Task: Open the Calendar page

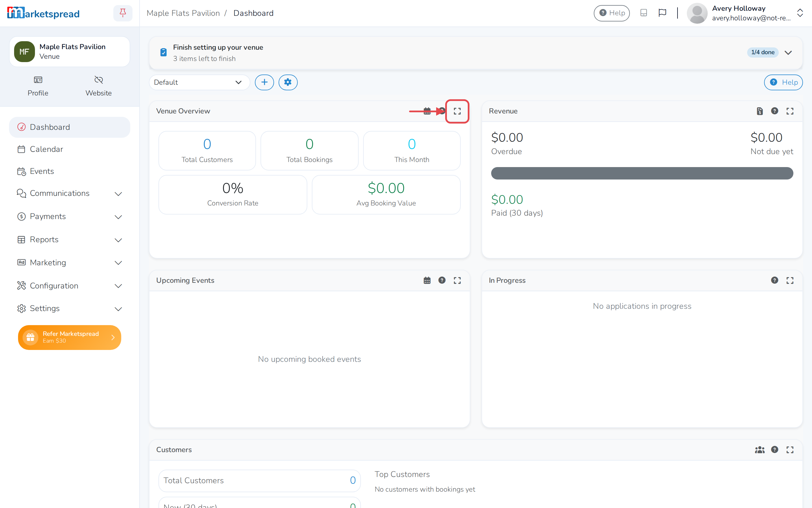Action: 69,149
